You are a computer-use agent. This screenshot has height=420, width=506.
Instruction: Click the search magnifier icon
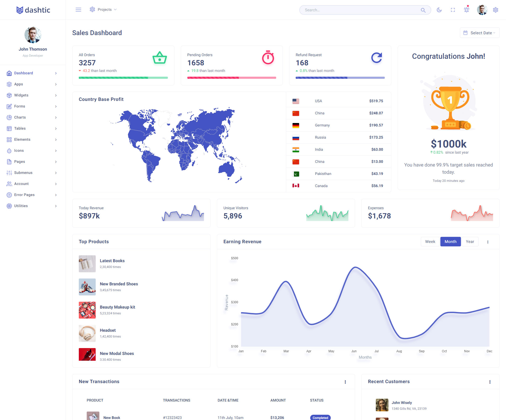pos(423,10)
